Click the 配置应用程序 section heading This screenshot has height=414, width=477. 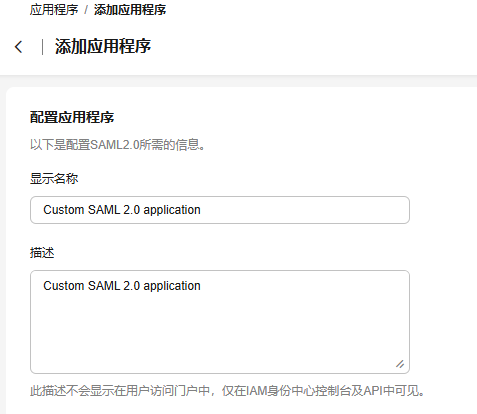tap(72, 117)
